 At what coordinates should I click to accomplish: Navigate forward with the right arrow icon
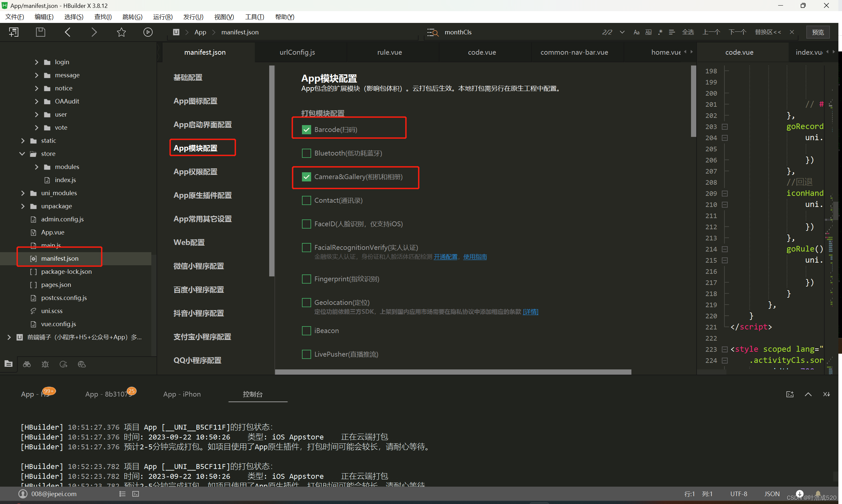tap(94, 32)
